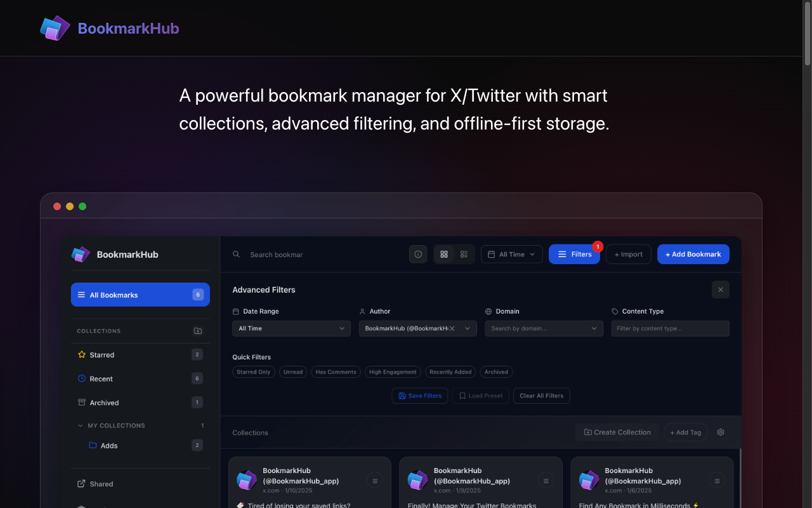Image resolution: width=812 pixels, height=508 pixels.
Task: Click the Clear All Filters button
Action: click(x=542, y=396)
